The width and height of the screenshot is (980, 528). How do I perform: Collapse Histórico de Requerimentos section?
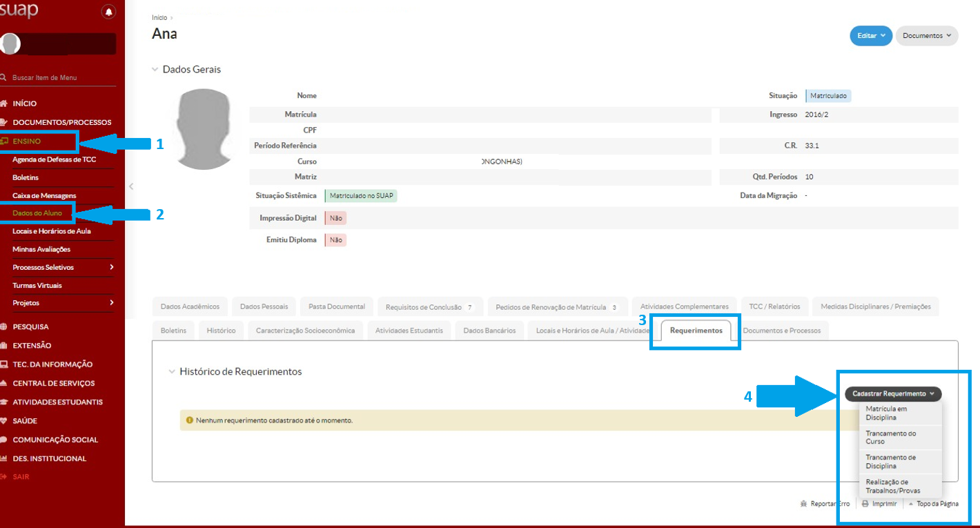pos(173,371)
